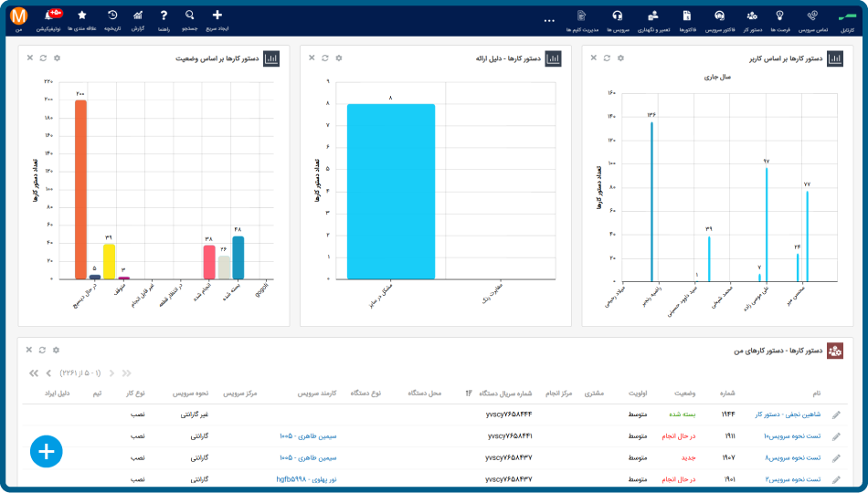The image size is (868, 493).
Task: Click the bar labeled ۱۳۶ in user chart
Action: click(652, 202)
